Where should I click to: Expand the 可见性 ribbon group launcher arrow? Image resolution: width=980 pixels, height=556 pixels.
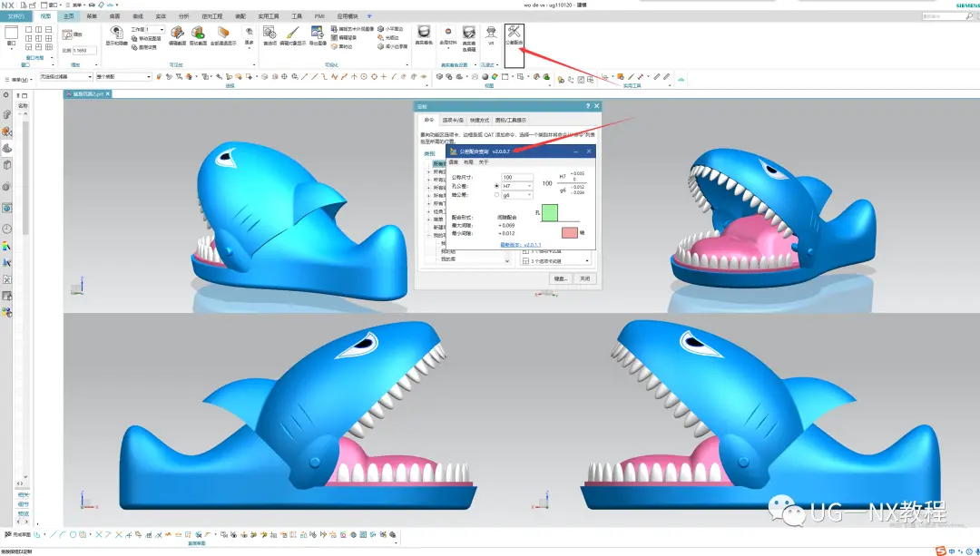click(254, 65)
